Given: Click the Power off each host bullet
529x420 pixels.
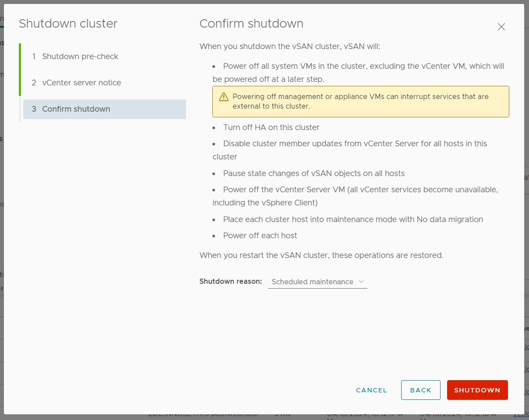Looking at the screenshot, I should (260, 236).
